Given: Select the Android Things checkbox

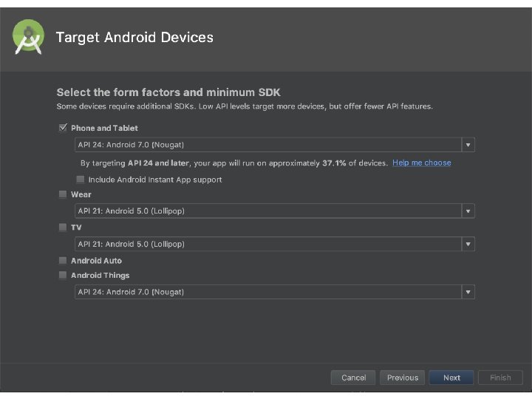Looking at the screenshot, I should pos(62,275).
